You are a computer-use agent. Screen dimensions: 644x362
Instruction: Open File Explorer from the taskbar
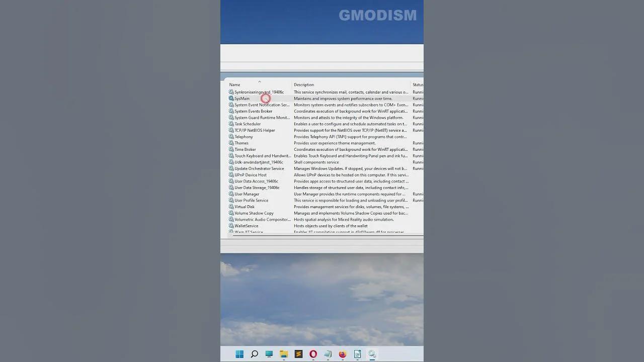(x=284, y=354)
